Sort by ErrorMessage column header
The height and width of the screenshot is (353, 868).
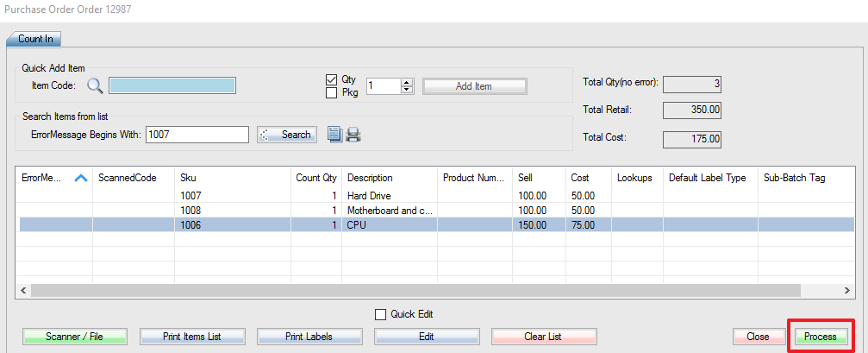pyautogui.click(x=54, y=178)
